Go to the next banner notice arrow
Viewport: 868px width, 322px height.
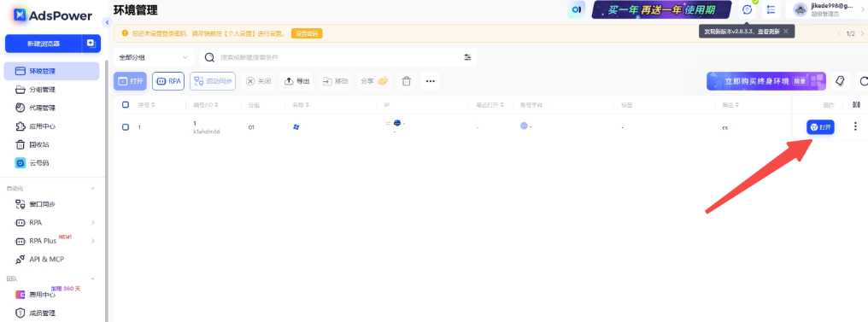pyautogui.click(x=862, y=34)
